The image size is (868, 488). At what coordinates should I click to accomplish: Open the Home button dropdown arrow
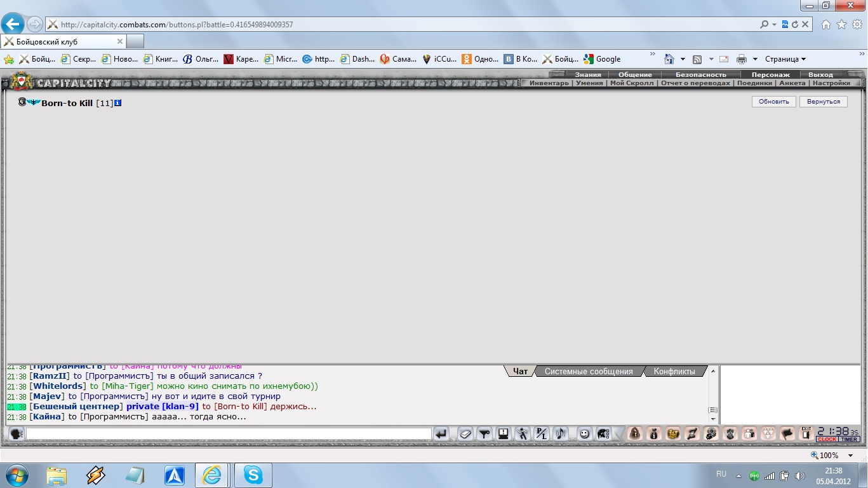[683, 59]
